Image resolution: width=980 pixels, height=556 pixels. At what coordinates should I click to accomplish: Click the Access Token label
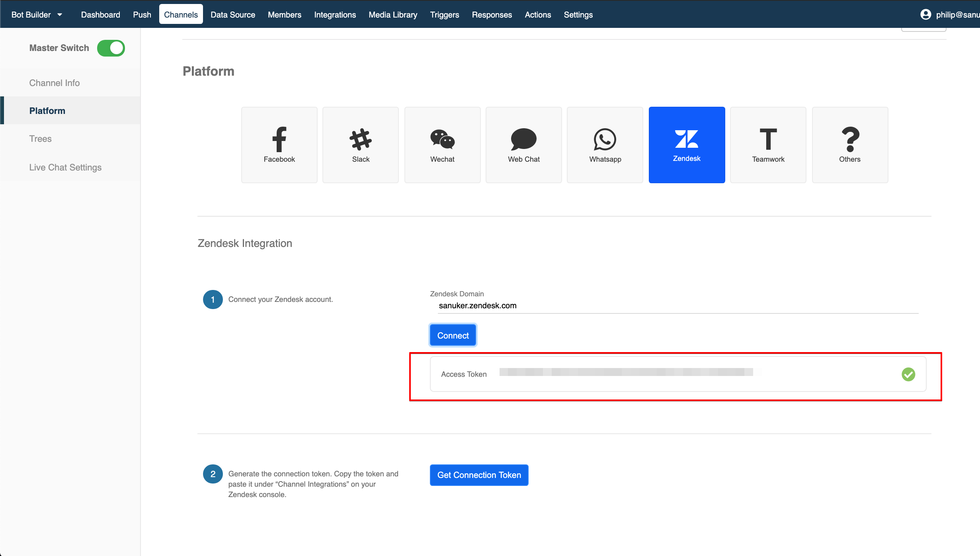(464, 374)
